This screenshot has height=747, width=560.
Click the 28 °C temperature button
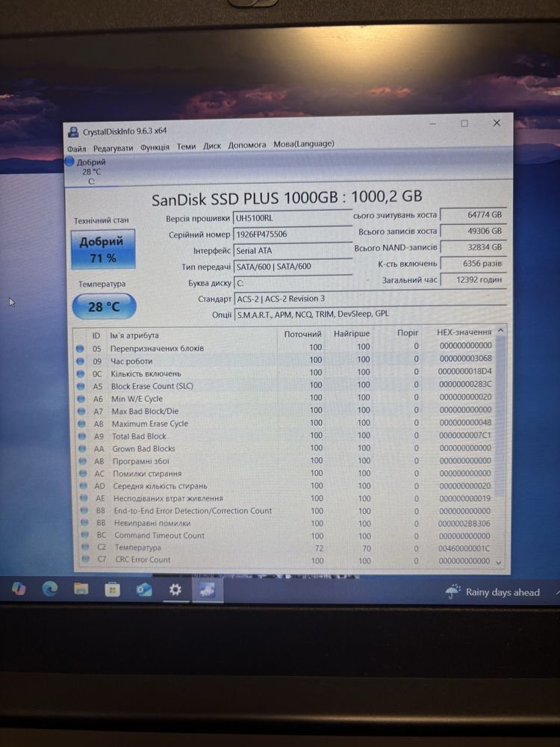tap(104, 307)
